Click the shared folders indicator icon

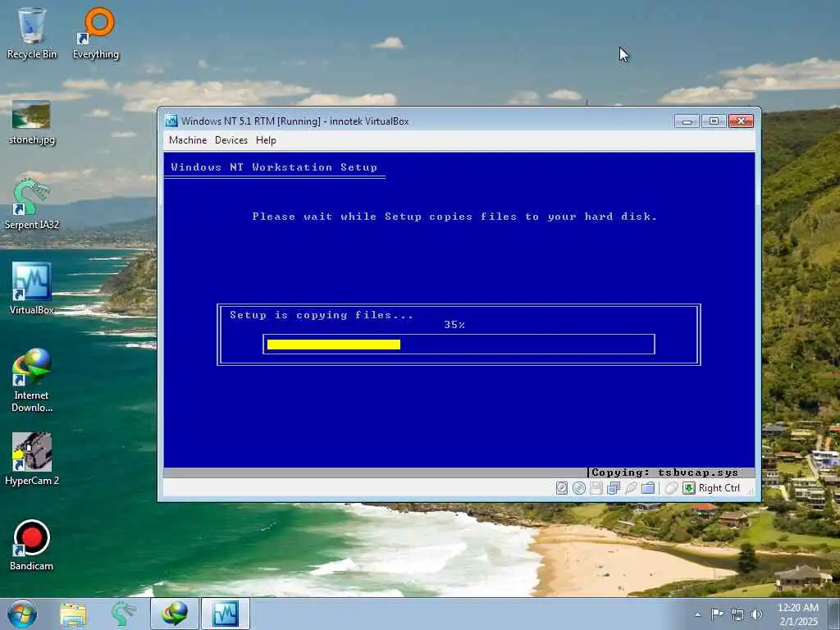[648, 488]
